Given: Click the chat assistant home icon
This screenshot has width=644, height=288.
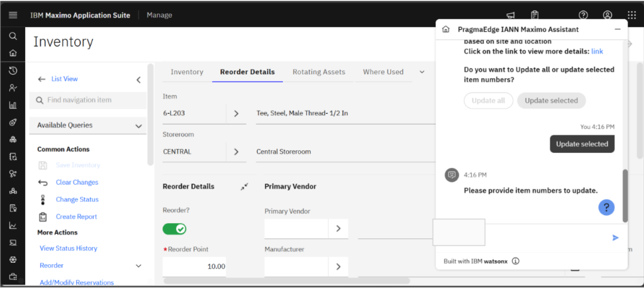Looking at the screenshot, I should [x=446, y=30].
